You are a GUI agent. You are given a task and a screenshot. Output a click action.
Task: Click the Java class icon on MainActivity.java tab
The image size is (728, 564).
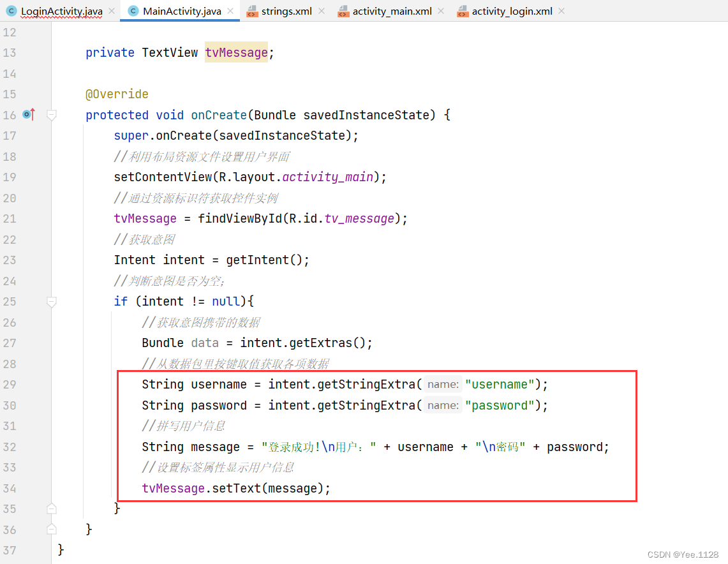coord(133,11)
